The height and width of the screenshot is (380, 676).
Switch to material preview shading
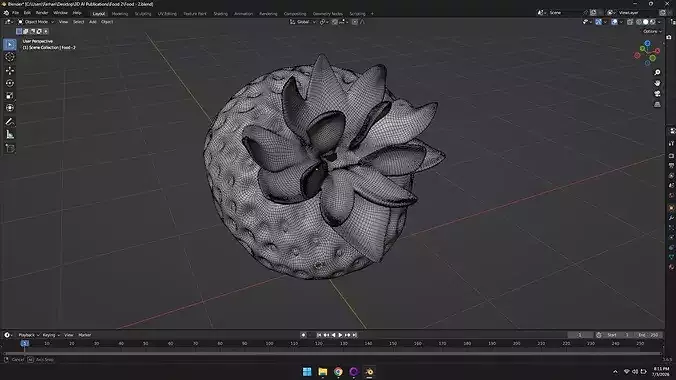pyautogui.click(x=653, y=22)
